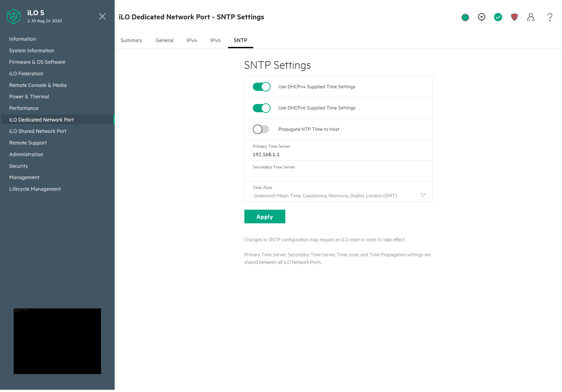Viewport: 562px width, 392px height.
Task: Click the iLO 5 hexagon logo
Action: click(13, 16)
